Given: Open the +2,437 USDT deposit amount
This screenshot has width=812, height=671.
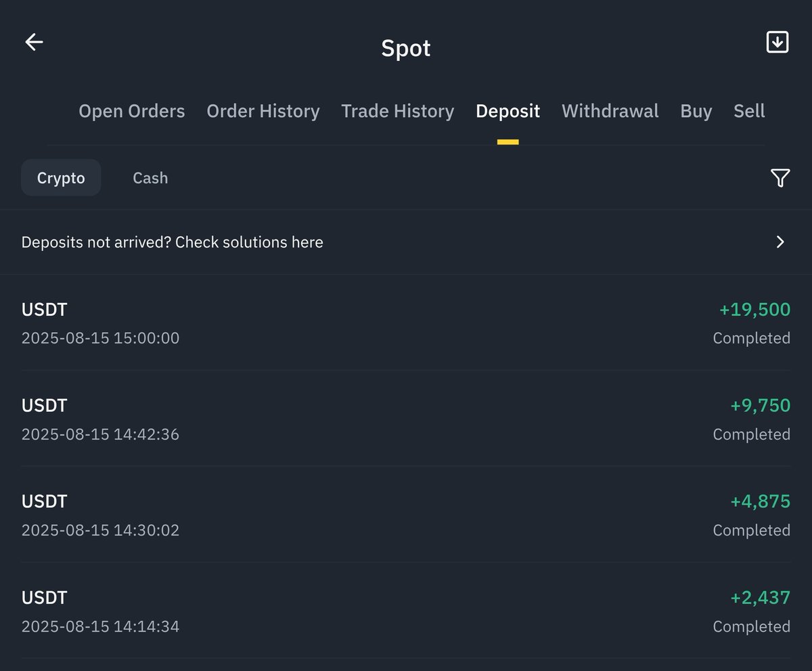Looking at the screenshot, I should pyautogui.click(x=761, y=598).
